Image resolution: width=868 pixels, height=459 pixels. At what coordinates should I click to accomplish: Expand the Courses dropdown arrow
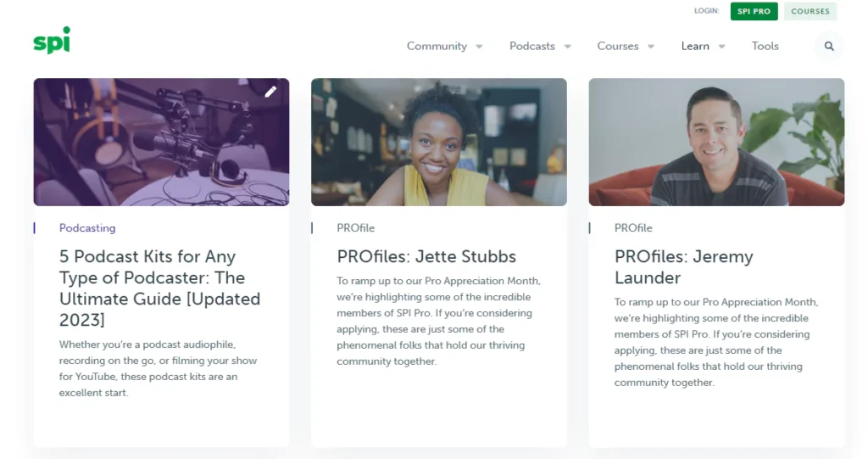651,47
